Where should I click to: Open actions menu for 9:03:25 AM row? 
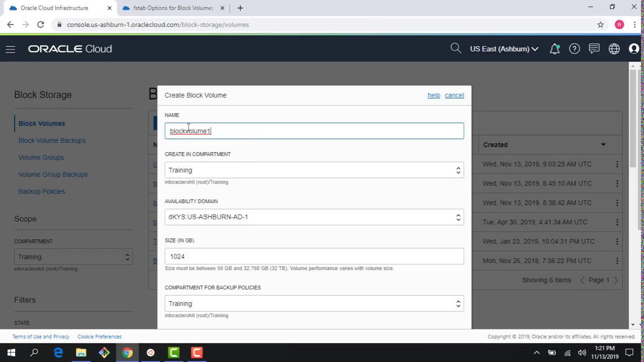click(617, 164)
